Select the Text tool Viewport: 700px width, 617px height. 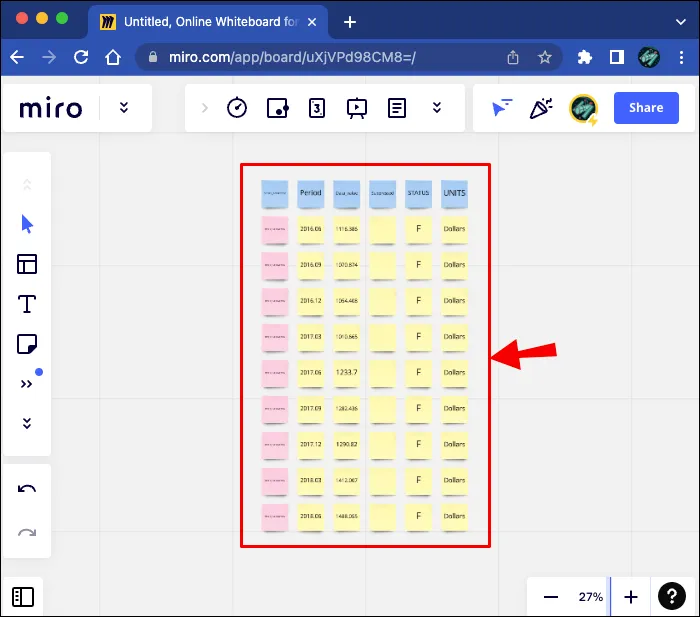click(27, 304)
